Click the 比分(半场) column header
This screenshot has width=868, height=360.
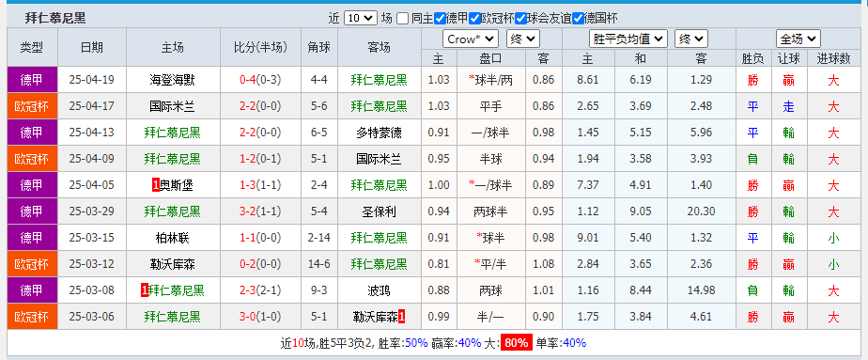click(260, 47)
